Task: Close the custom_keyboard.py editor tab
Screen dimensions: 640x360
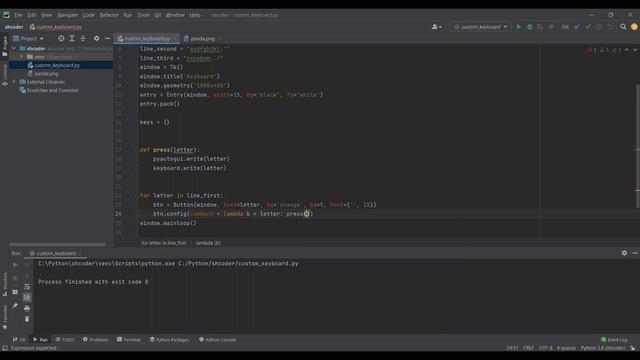Action: click(174, 39)
